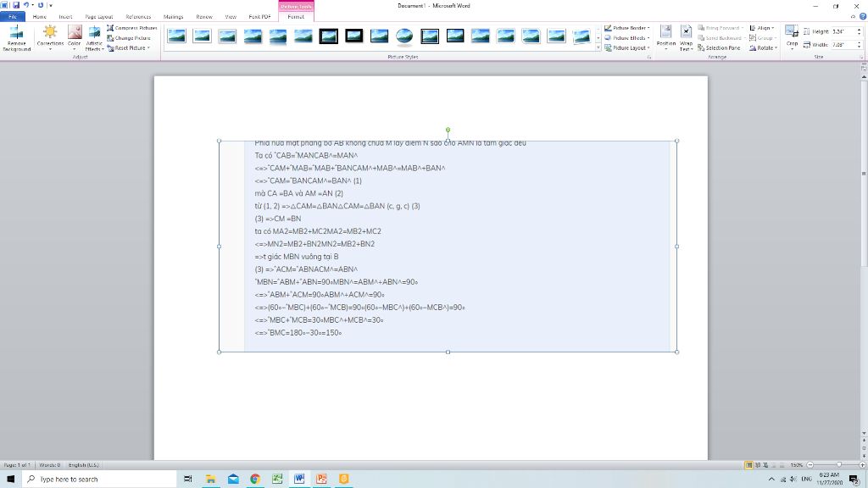Click the Undo icon

[x=25, y=5]
